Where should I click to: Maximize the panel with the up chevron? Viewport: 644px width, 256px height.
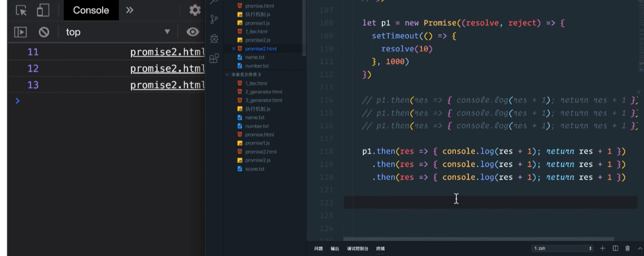pyautogui.click(x=640, y=248)
